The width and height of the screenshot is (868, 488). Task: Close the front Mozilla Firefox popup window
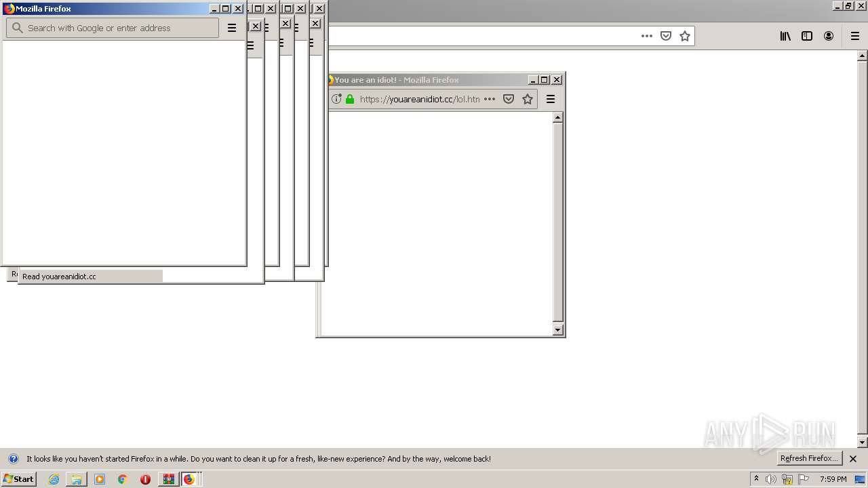tap(238, 9)
